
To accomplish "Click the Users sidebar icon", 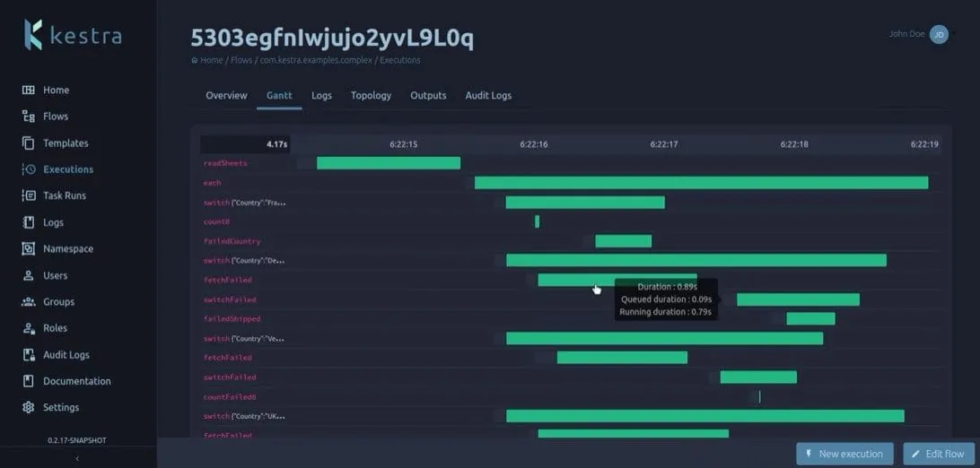I will 28,275.
